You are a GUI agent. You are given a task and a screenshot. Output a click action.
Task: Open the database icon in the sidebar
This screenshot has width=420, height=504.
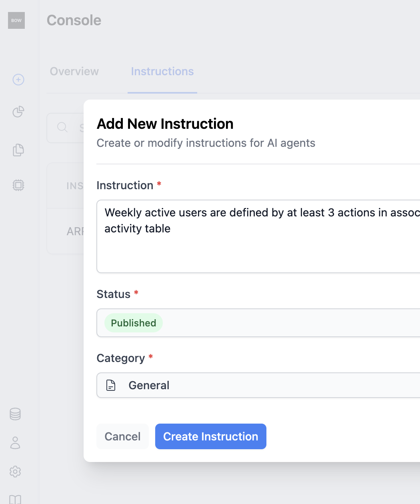[x=15, y=414]
